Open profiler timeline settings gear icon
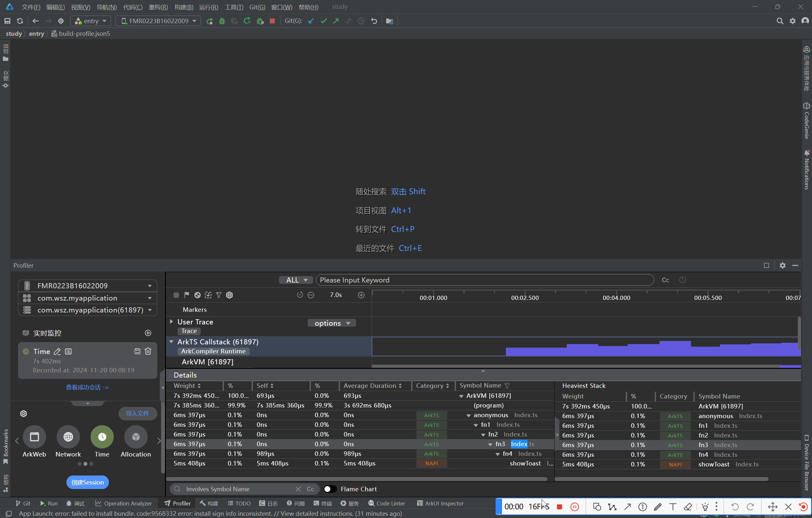This screenshot has height=518, width=812. 230,295
